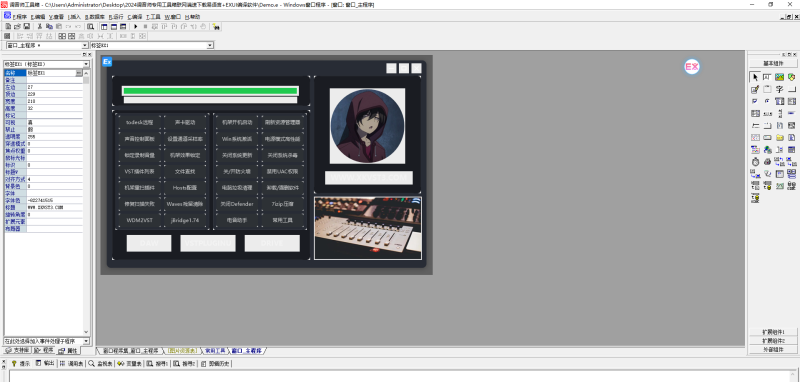Click the 扩展组件2 button
This screenshot has height=382, width=800.
[x=772, y=340]
